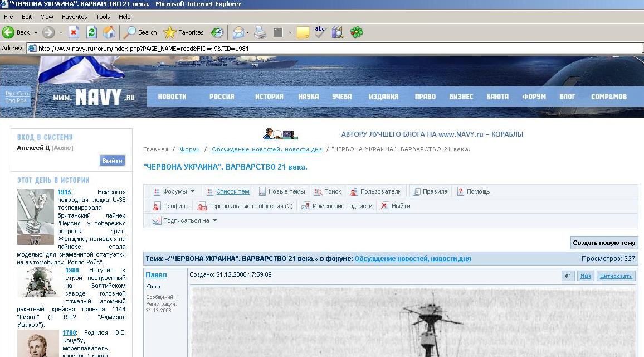644x357 pixels.
Task: Open НОВОСТИ in site navigation
Action: coord(172,97)
